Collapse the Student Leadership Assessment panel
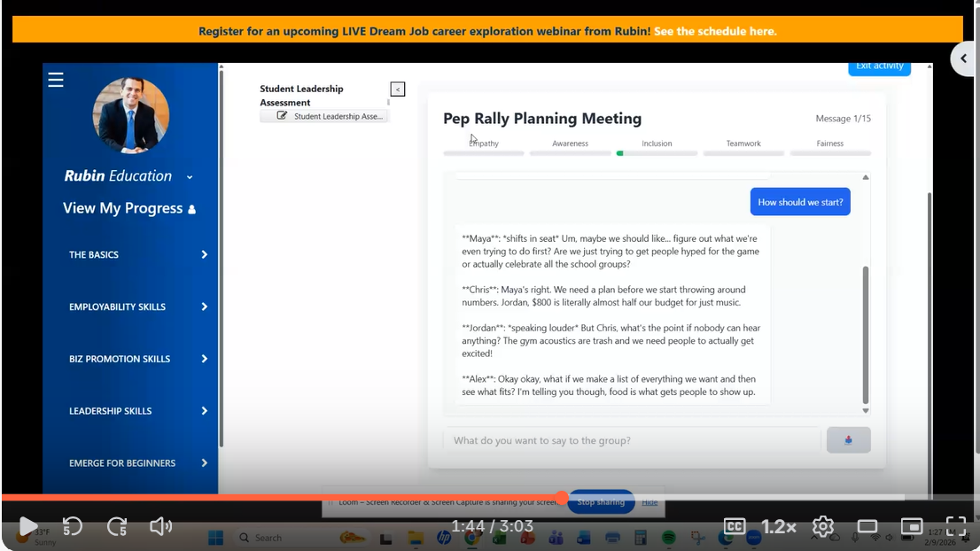Screen dimensions: 980x551 pos(398,89)
